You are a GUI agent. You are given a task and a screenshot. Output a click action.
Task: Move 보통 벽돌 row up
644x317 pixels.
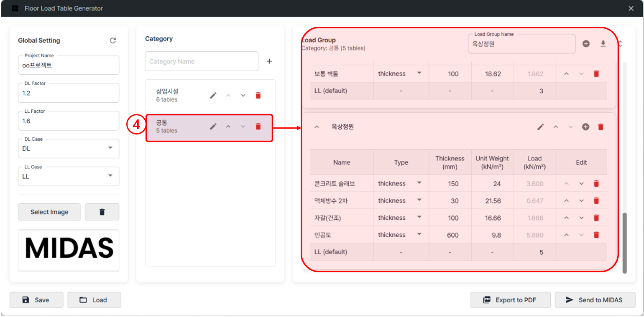(567, 74)
